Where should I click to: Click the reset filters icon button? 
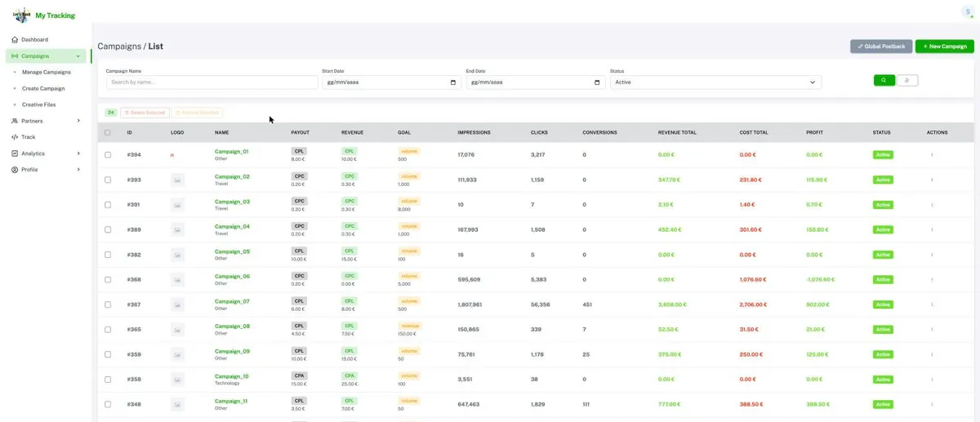tap(907, 80)
